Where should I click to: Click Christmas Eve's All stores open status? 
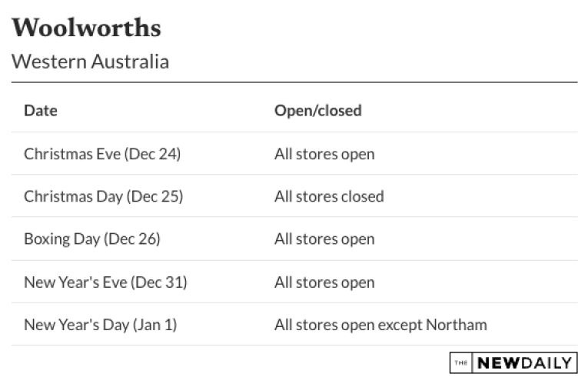pyautogui.click(x=324, y=154)
